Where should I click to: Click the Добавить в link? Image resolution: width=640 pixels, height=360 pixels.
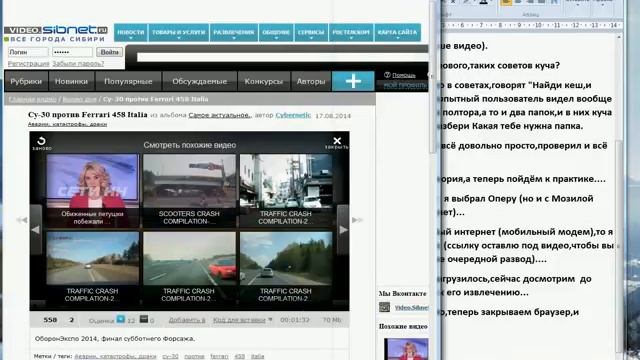(x=187, y=320)
